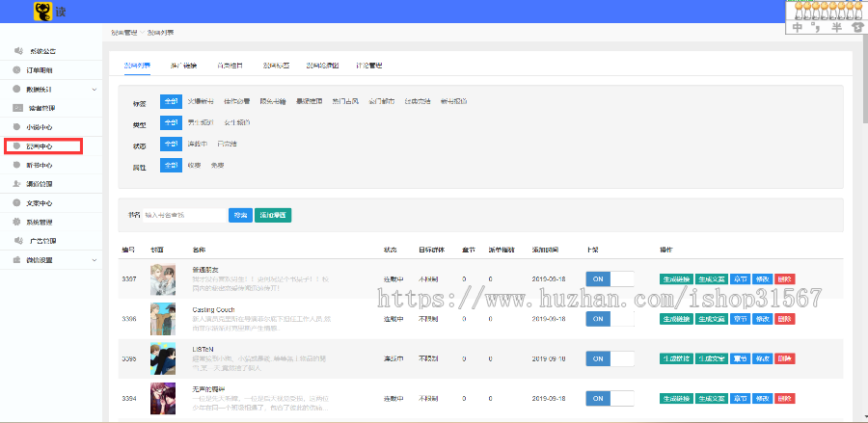Filter by 女生频道 type
The width and height of the screenshot is (868, 423).
tap(237, 122)
